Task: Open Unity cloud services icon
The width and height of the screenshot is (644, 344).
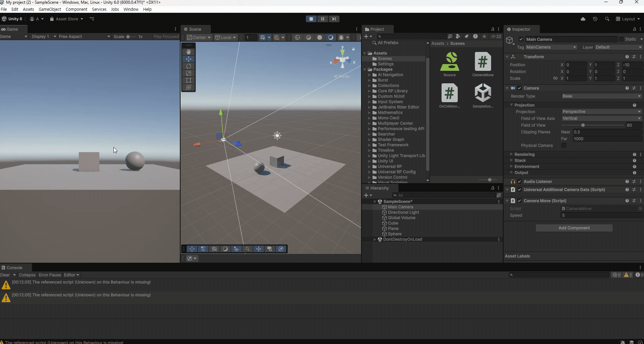Action: [583, 19]
